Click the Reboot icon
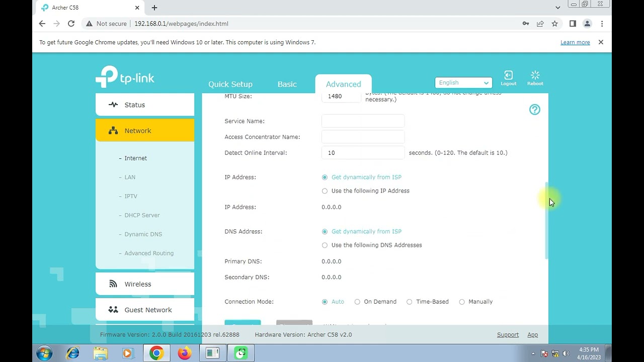This screenshot has width=644, height=362. pos(535,75)
